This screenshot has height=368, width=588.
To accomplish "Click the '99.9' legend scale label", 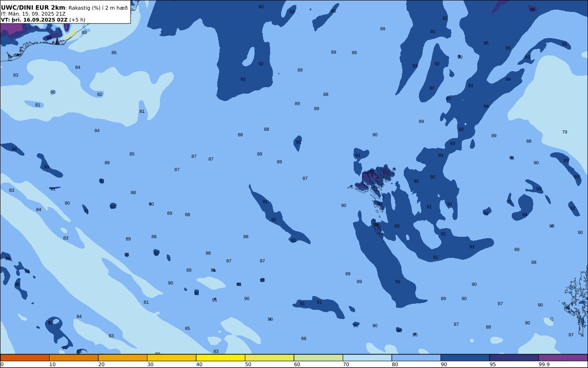I will click(544, 364).
